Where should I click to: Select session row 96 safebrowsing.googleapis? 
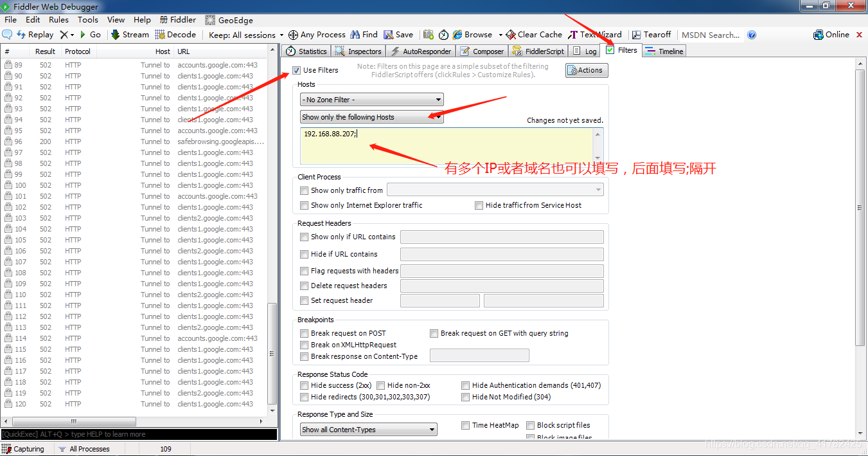[134, 141]
